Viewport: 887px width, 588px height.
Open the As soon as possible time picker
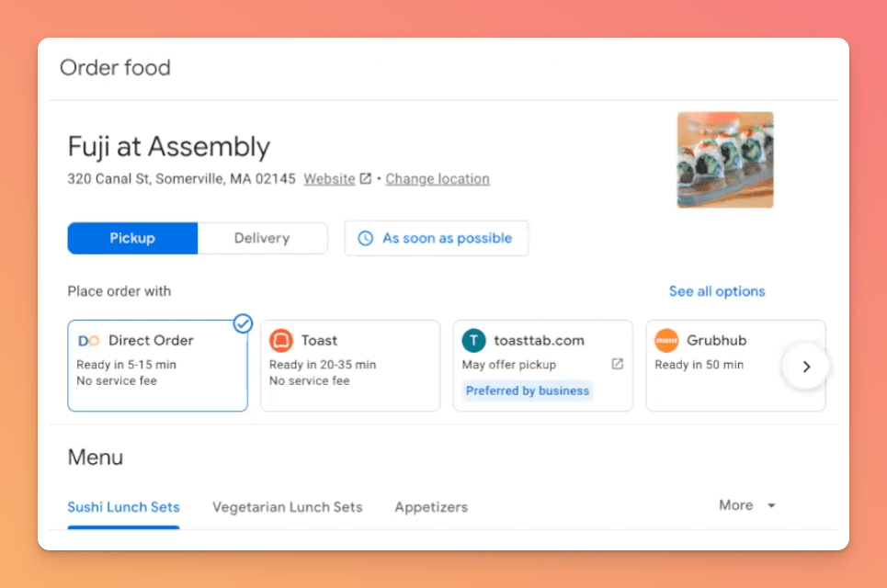437,238
